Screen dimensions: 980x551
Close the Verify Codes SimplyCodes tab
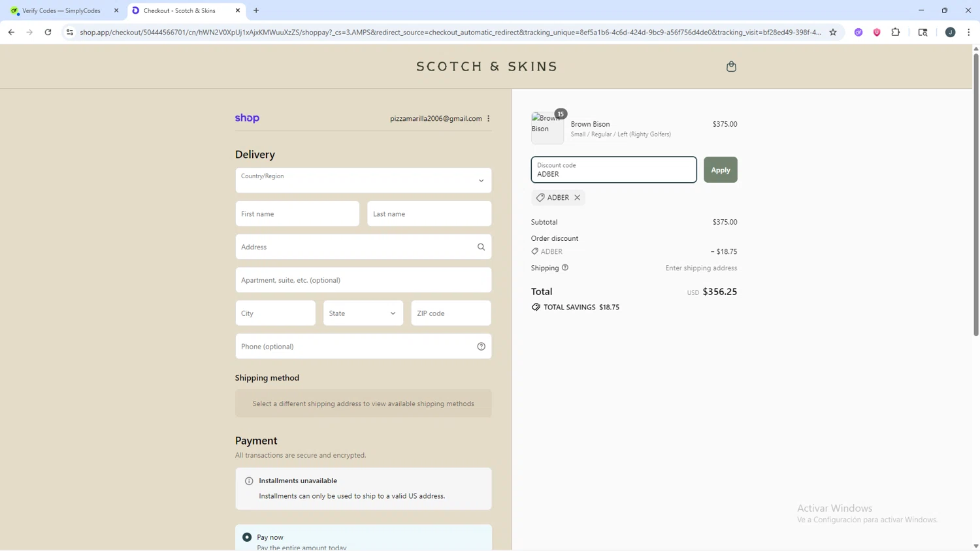coord(116,10)
